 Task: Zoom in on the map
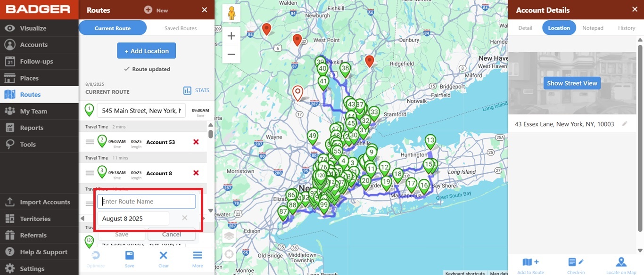(231, 36)
